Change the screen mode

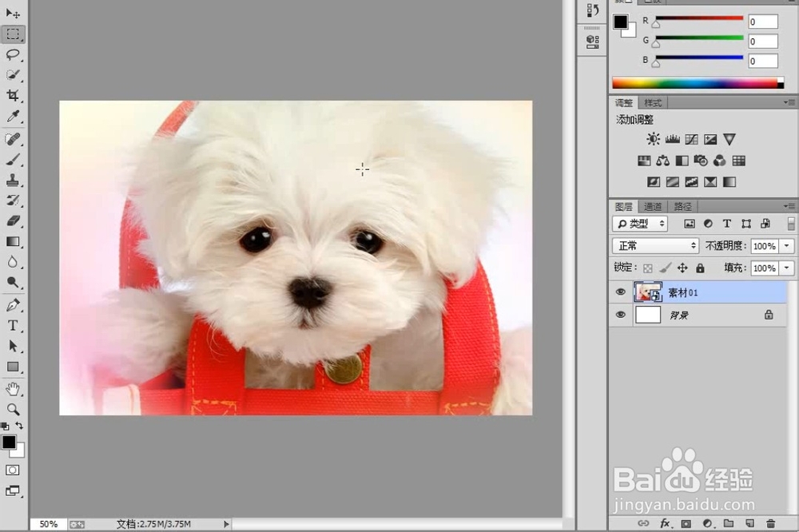[13, 490]
